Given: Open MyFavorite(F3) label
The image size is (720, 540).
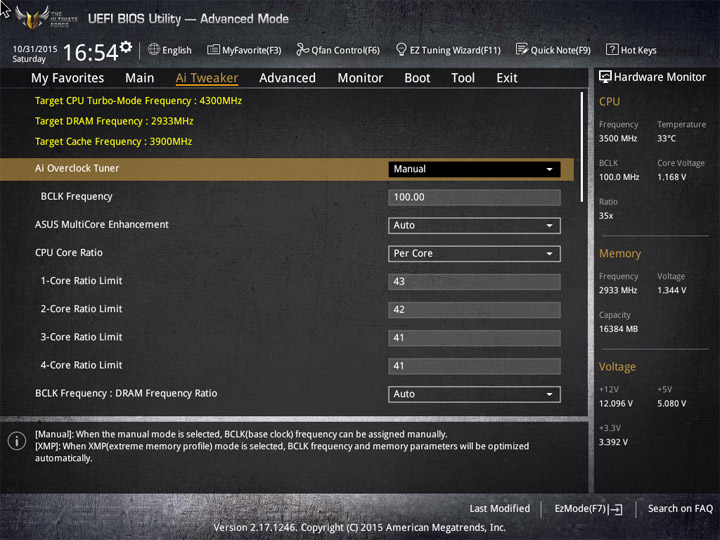Looking at the screenshot, I should tap(252, 50).
